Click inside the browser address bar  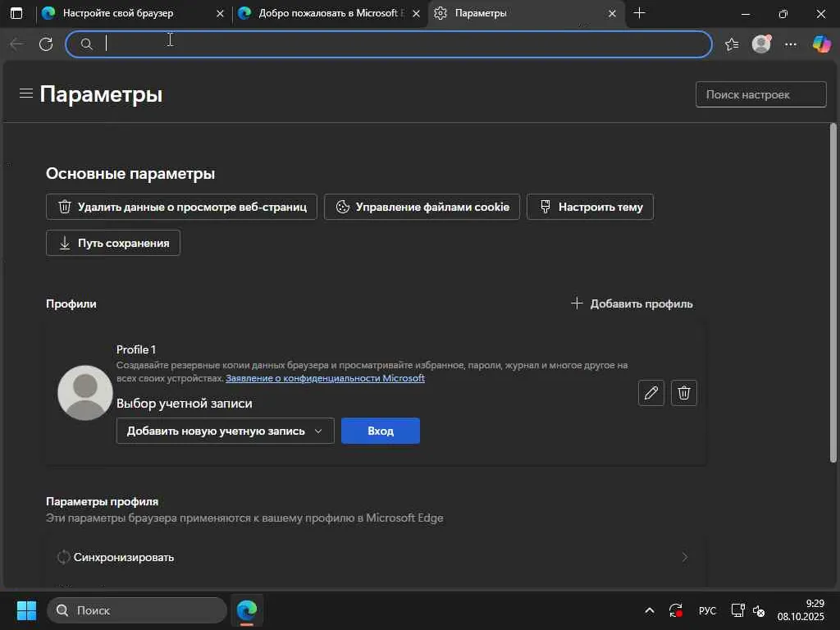coord(388,44)
